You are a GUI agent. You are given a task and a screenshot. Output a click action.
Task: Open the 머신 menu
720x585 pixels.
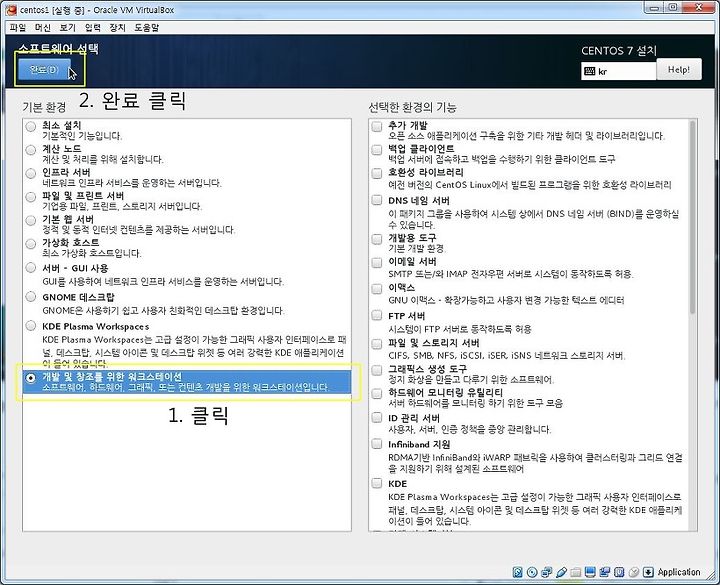pyautogui.click(x=42, y=28)
